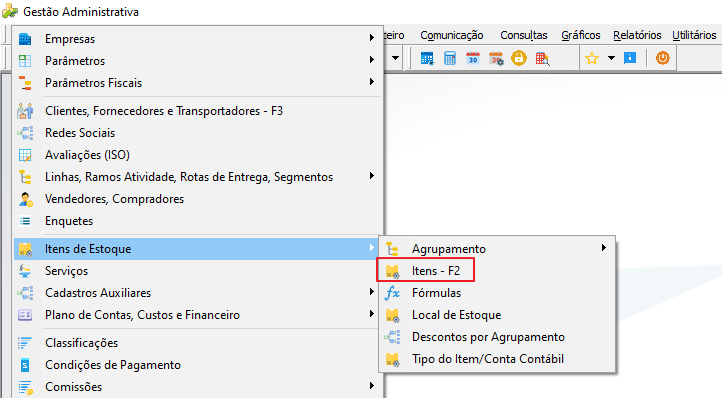Select Avaliações (ISO) menu entry
722x398 pixels.
tap(198, 155)
